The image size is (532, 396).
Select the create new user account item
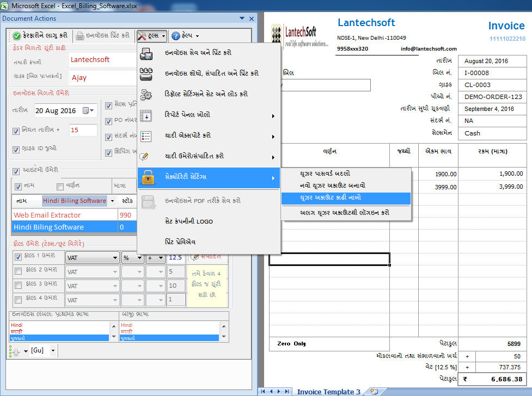(346, 185)
